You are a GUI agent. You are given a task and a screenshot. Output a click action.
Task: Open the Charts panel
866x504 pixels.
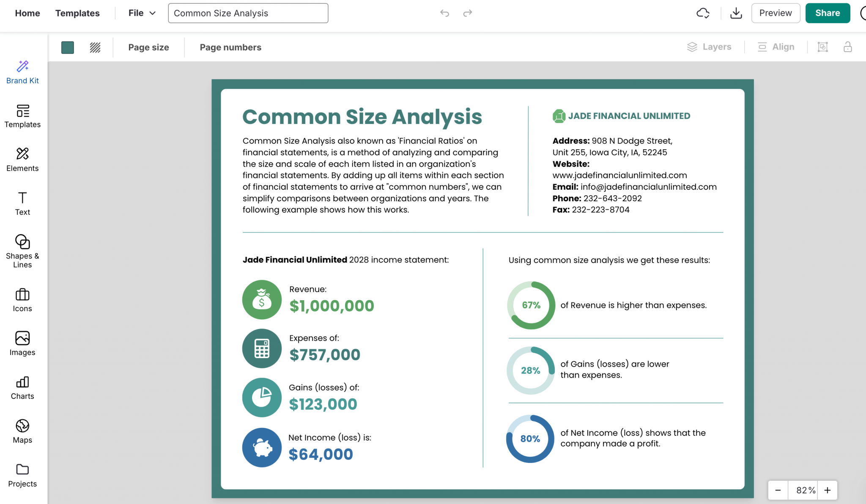click(x=22, y=388)
